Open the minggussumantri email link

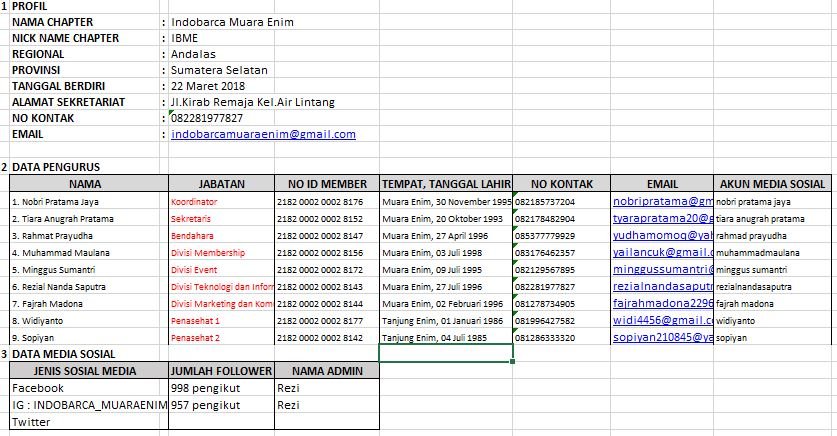point(662,269)
